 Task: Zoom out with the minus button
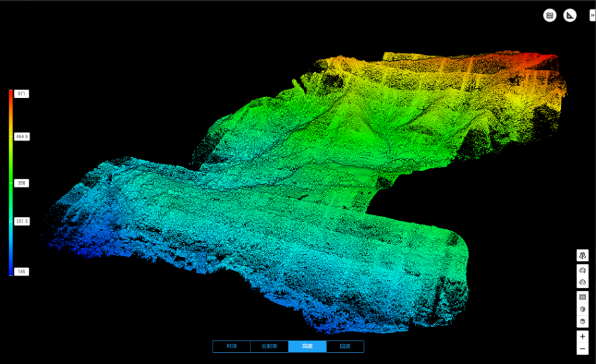click(x=582, y=349)
